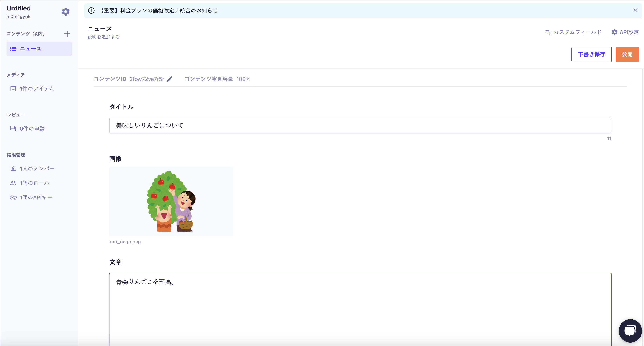Open カスタムフィールド by its label
This screenshot has width=644, height=346.
click(577, 32)
